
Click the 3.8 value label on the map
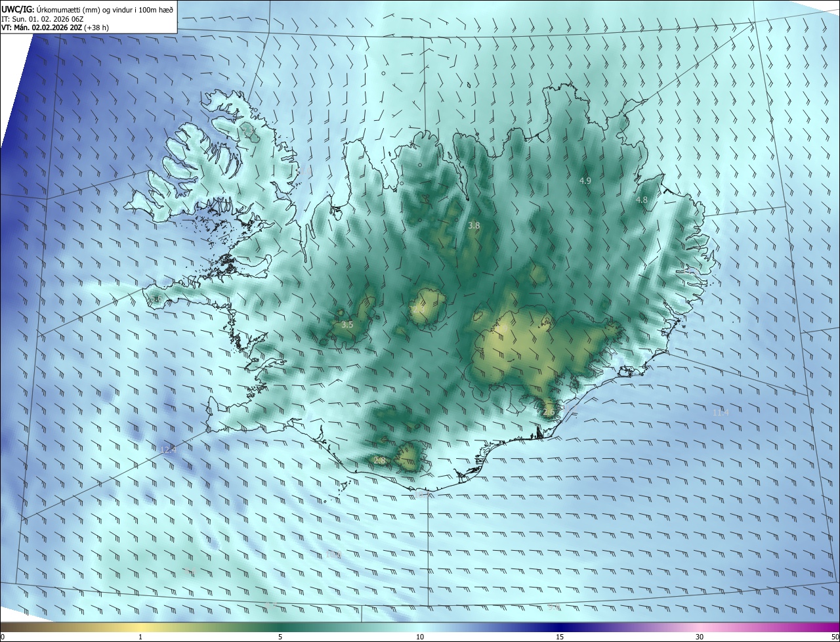click(474, 225)
